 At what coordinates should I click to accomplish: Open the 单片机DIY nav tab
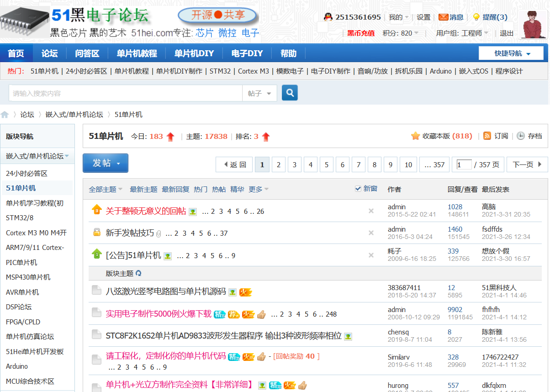(x=194, y=53)
